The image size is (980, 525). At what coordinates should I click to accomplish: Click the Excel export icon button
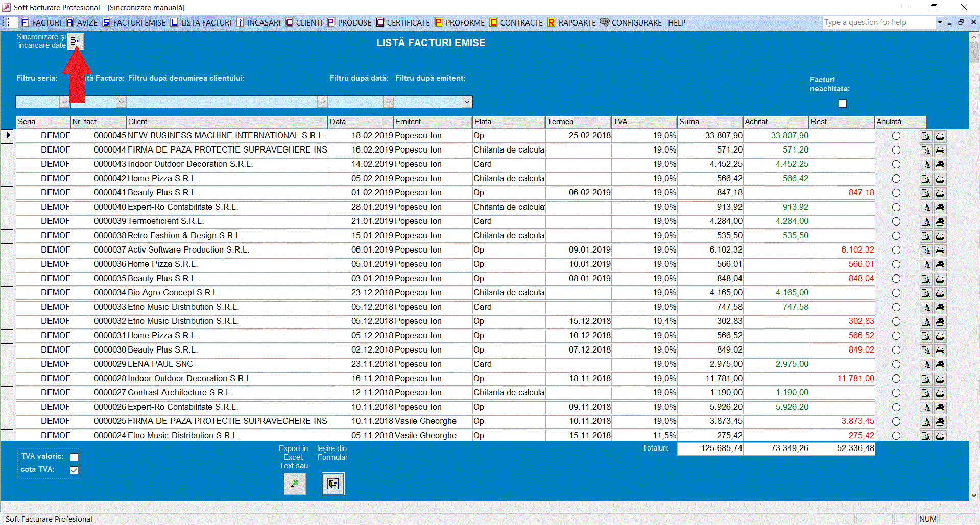pos(295,484)
